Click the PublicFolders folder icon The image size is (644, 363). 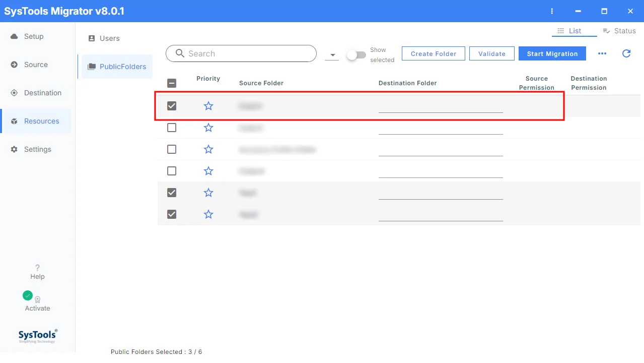tap(92, 67)
